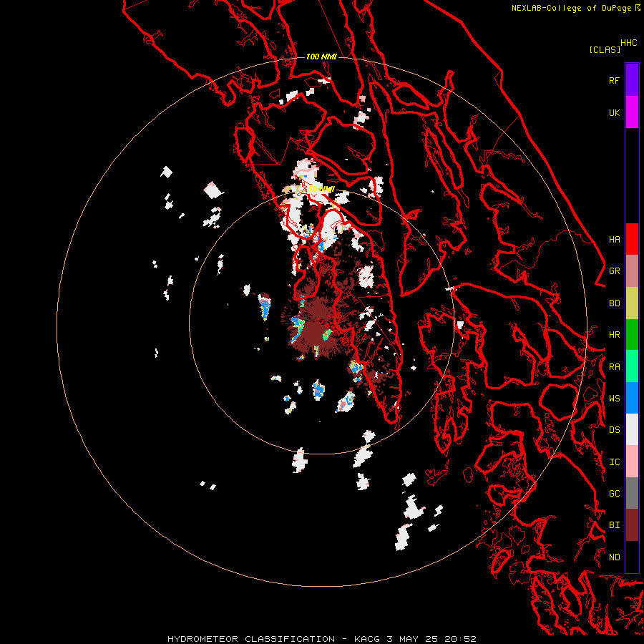Click the ND black legend swatch
The width and height of the screenshot is (644, 644).
(x=632, y=557)
